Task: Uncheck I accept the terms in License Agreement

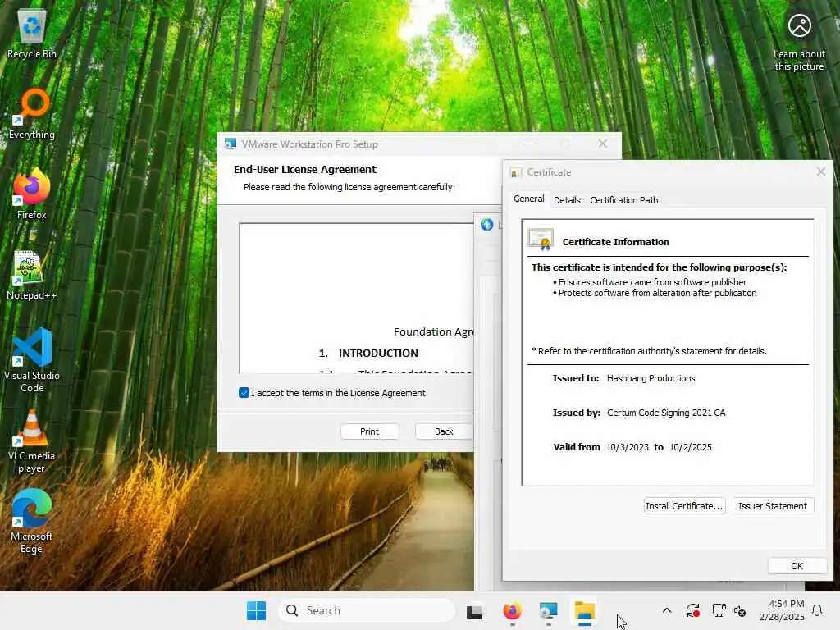Action: [x=244, y=393]
